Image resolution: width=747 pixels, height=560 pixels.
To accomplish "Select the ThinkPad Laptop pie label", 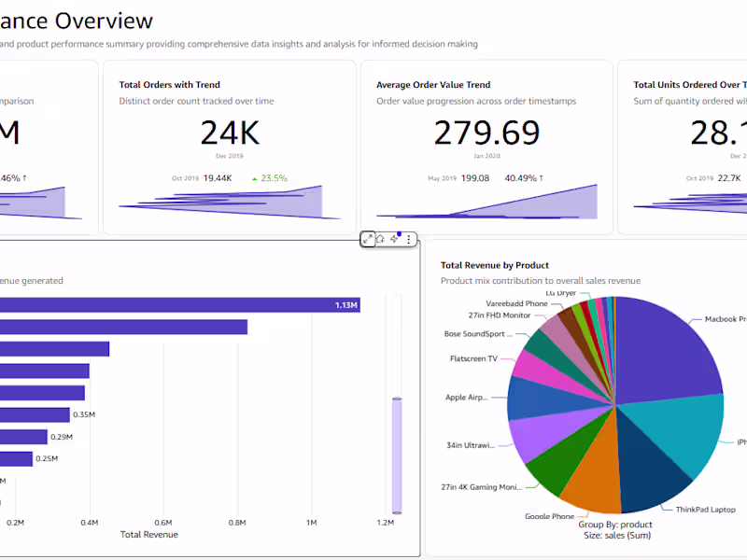I will (x=706, y=510).
